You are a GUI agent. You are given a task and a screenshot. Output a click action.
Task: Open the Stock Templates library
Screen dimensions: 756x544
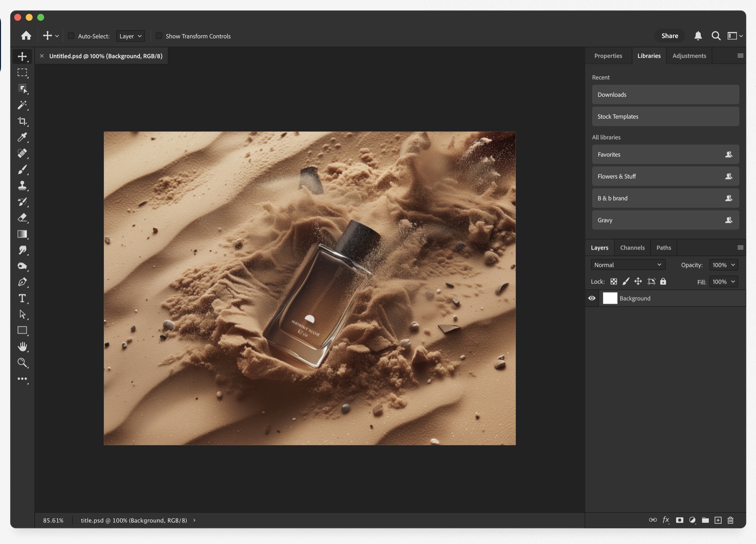pos(665,117)
